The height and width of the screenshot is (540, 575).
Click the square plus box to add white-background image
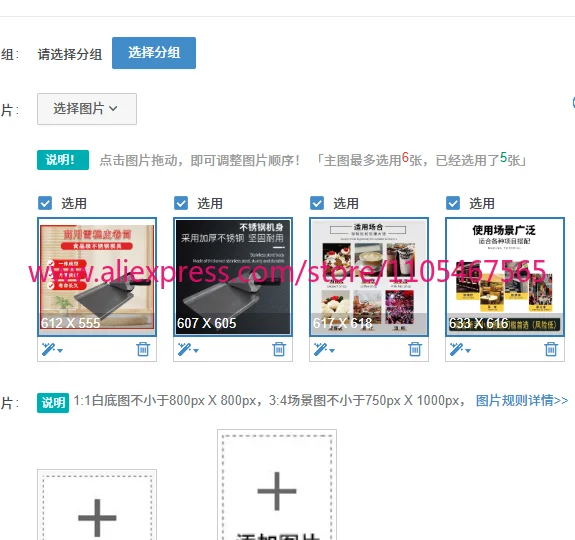tap(97, 505)
